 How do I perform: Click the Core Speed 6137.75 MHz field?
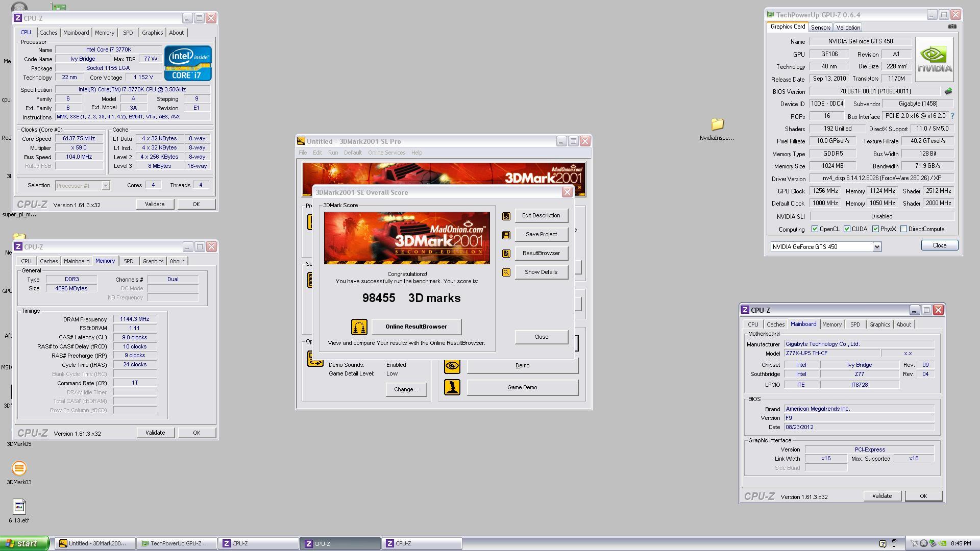[79, 139]
